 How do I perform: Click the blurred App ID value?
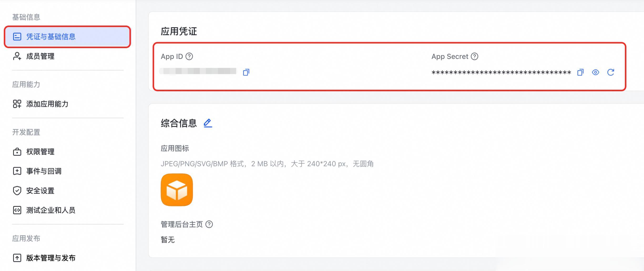click(x=198, y=71)
